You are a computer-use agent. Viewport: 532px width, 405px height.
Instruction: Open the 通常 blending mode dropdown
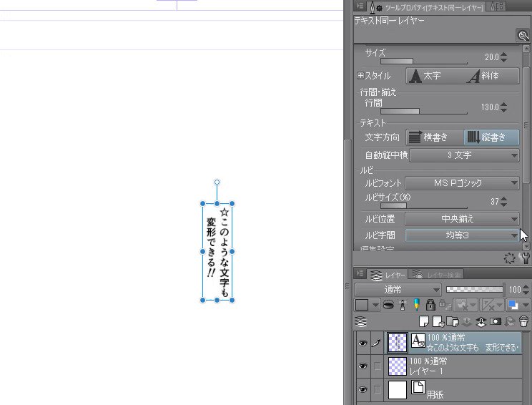[398, 290]
